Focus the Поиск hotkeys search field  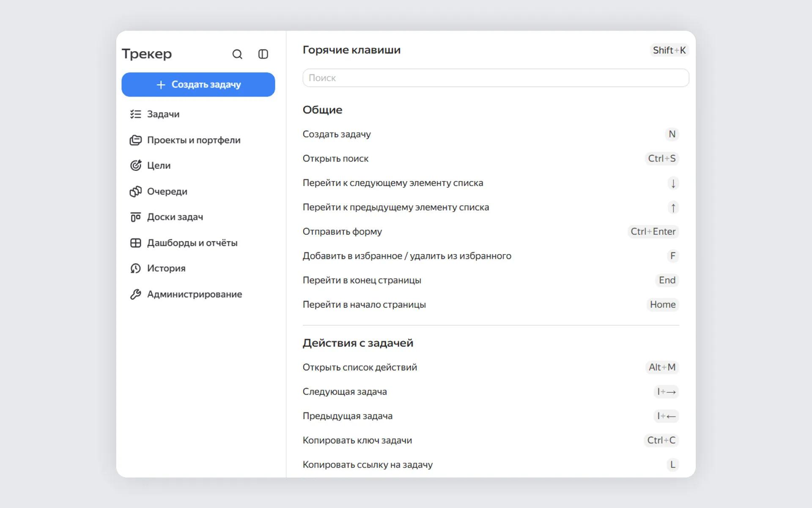[495, 78]
